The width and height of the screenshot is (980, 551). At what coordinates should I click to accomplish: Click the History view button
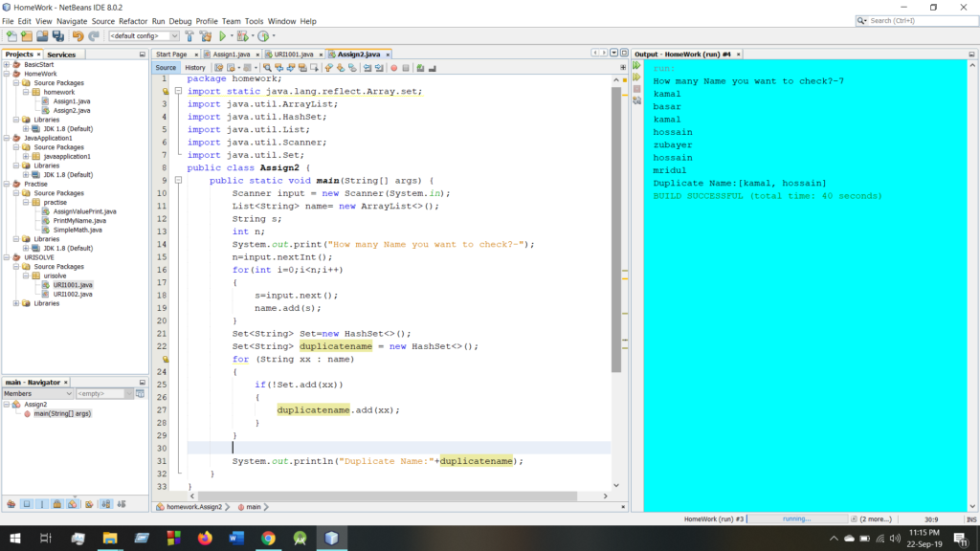pos(194,68)
